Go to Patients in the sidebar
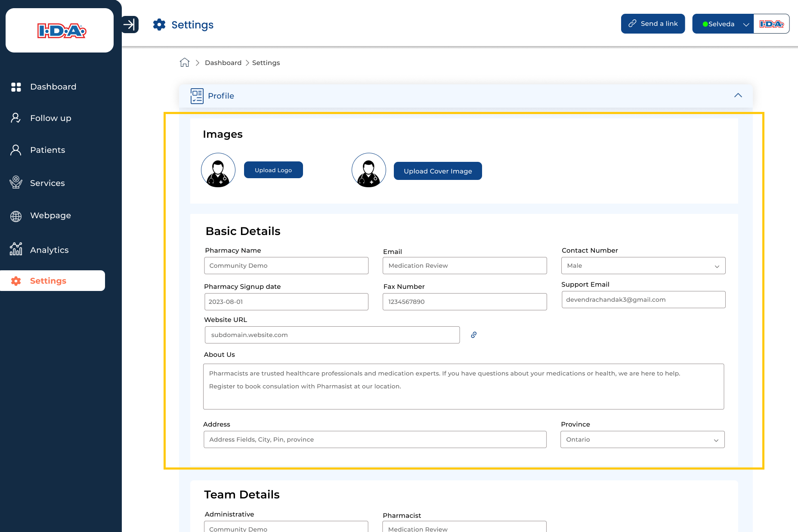798x532 pixels. click(47, 150)
